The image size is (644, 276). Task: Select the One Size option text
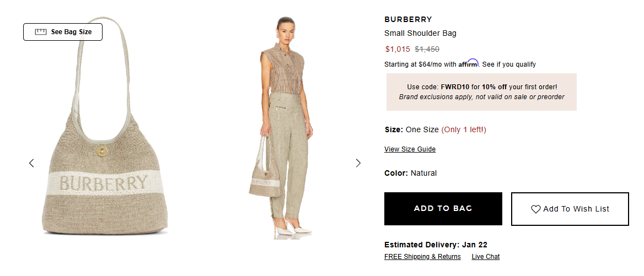422,130
